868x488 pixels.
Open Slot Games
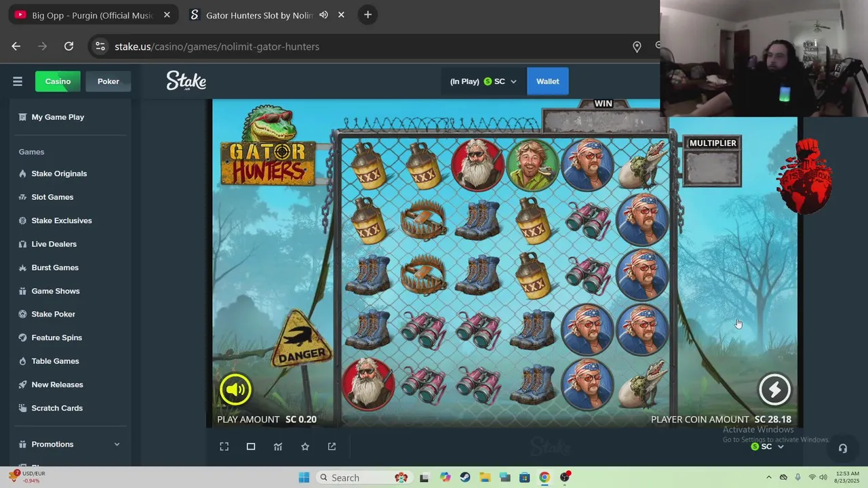click(52, 197)
